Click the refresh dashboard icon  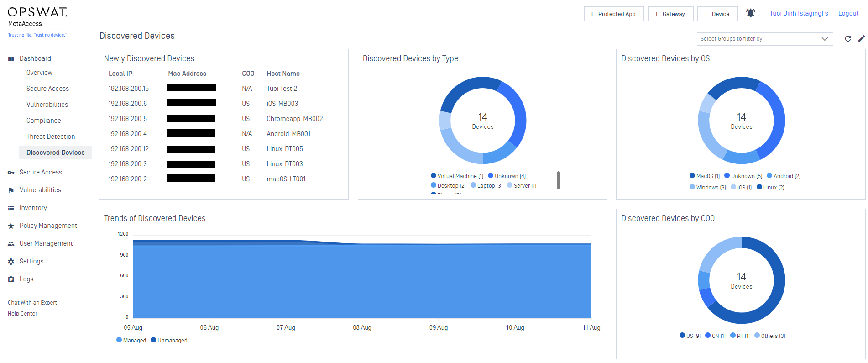[x=848, y=39]
